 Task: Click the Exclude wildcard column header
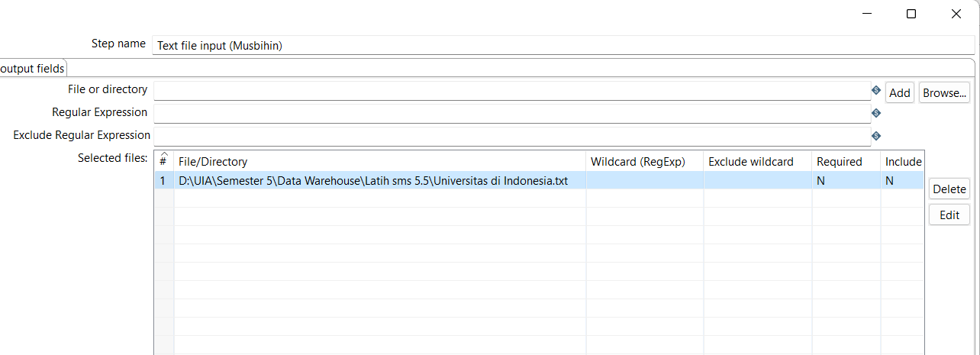click(x=758, y=162)
